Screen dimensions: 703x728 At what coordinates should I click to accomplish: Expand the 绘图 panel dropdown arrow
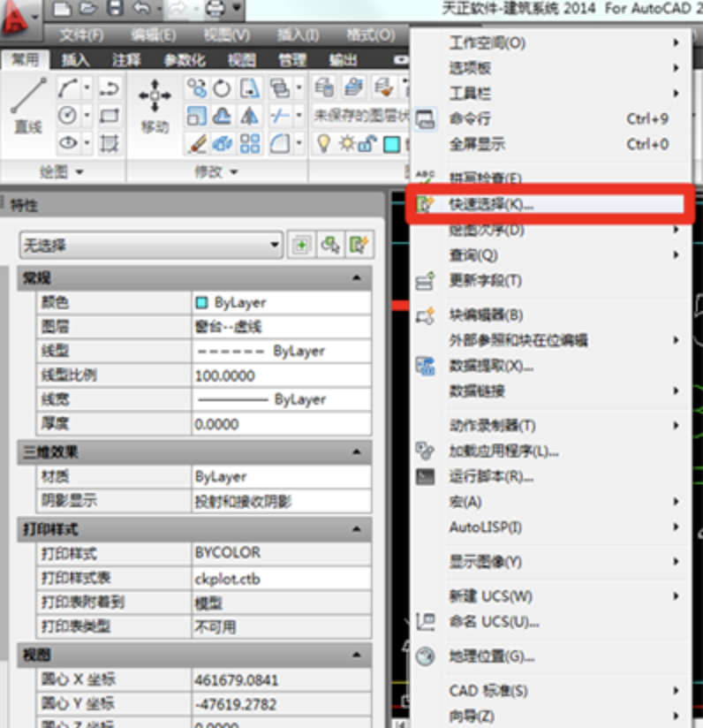tap(79, 172)
